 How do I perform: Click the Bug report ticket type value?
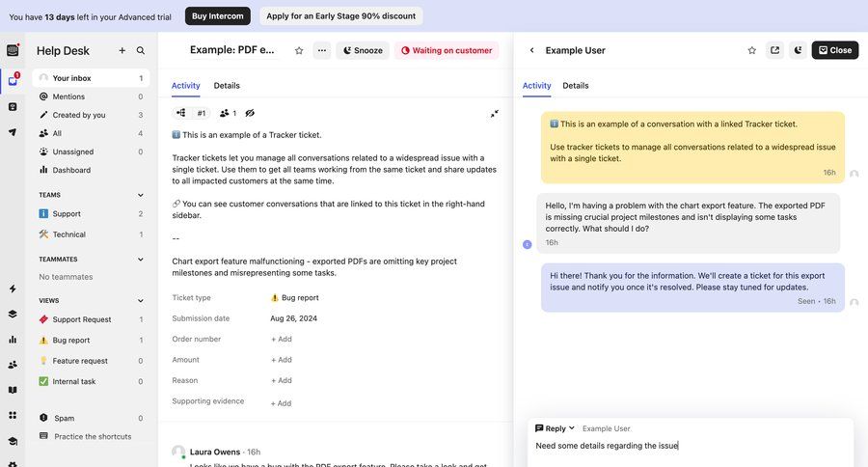pos(294,297)
